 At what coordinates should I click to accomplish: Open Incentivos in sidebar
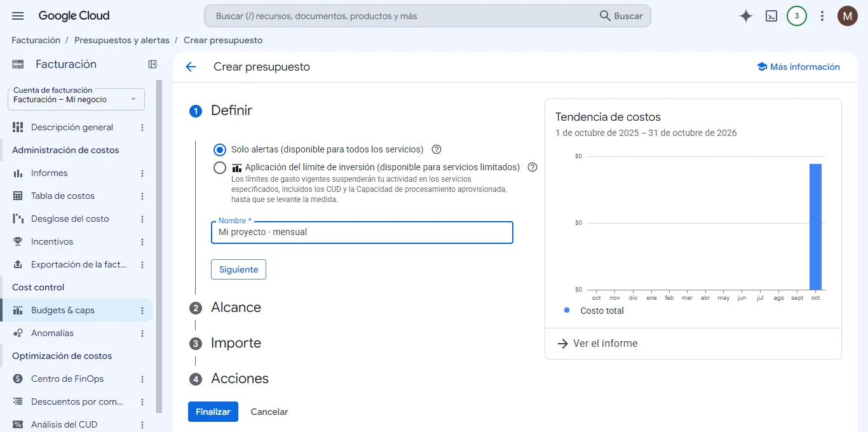click(52, 241)
